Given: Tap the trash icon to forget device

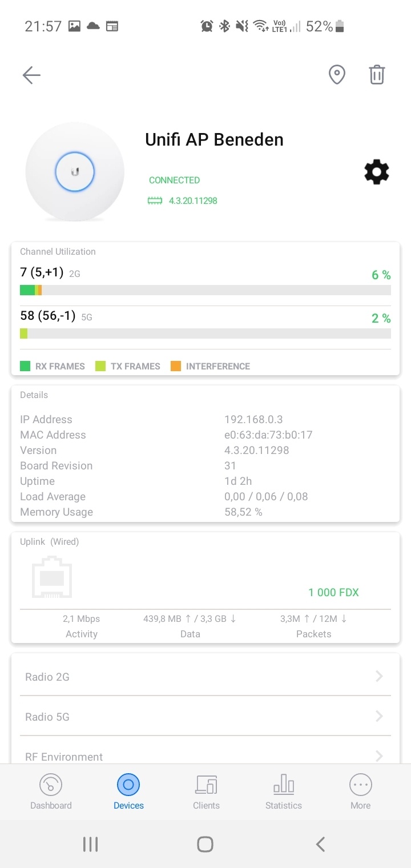Looking at the screenshot, I should 377,75.
